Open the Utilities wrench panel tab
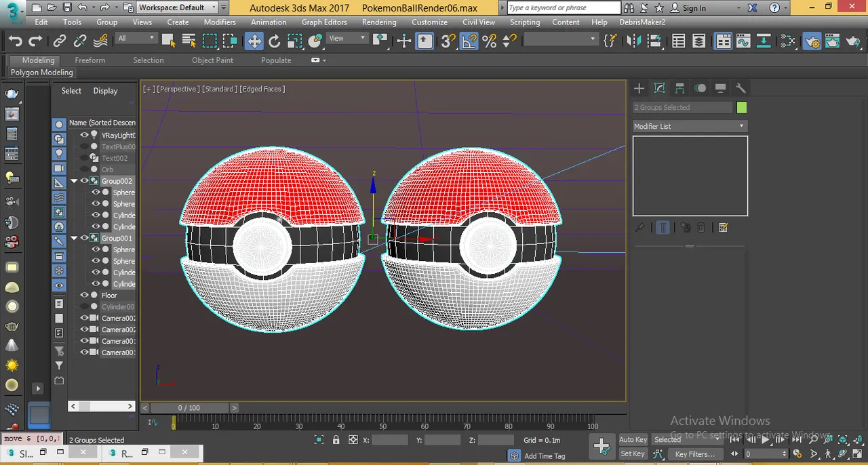 [741, 88]
